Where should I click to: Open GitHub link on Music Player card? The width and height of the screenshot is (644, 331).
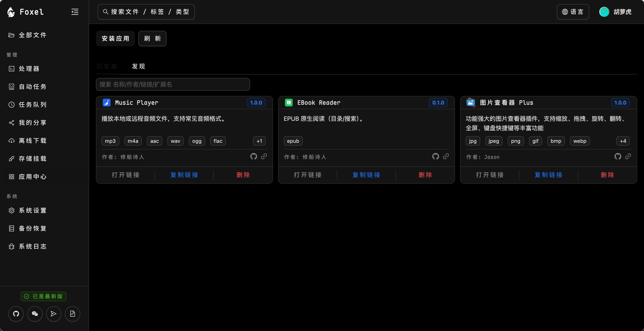[x=253, y=157]
